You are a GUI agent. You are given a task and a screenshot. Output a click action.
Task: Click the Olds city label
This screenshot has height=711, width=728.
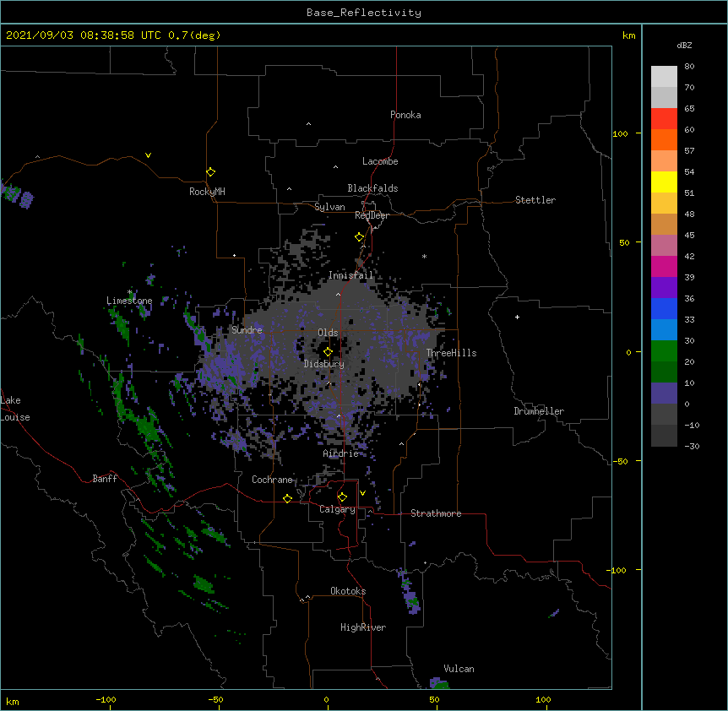[x=328, y=333]
